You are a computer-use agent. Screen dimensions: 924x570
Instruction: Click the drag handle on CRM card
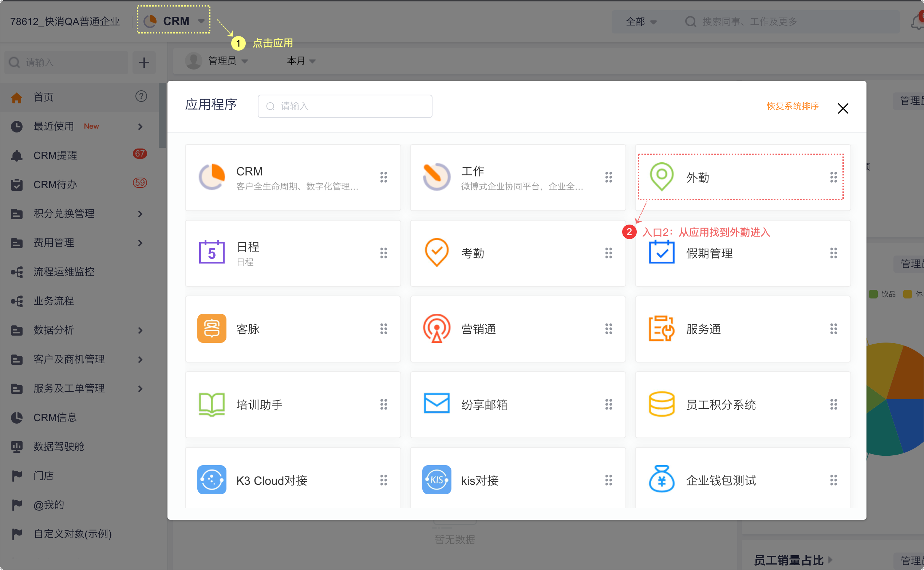pos(383,177)
